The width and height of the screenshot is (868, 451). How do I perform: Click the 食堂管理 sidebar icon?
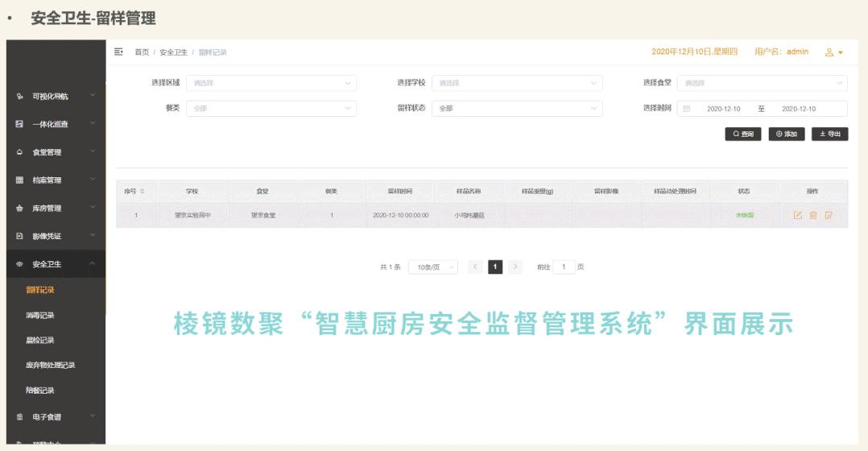pos(19,152)
